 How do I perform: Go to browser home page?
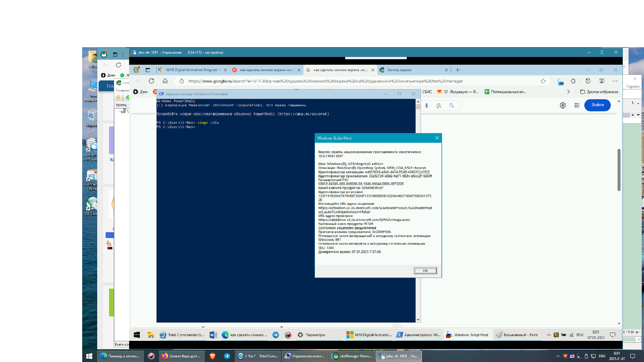(x=165, y=81)
